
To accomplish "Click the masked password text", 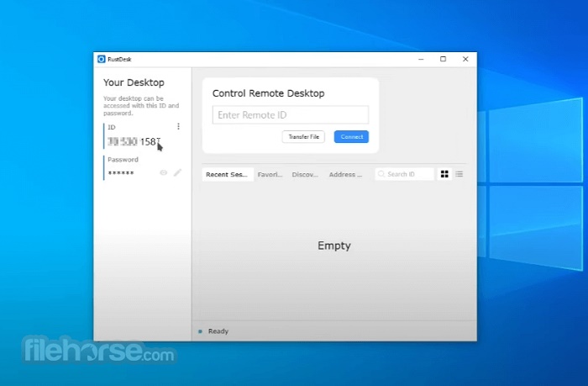I will 122,173.
